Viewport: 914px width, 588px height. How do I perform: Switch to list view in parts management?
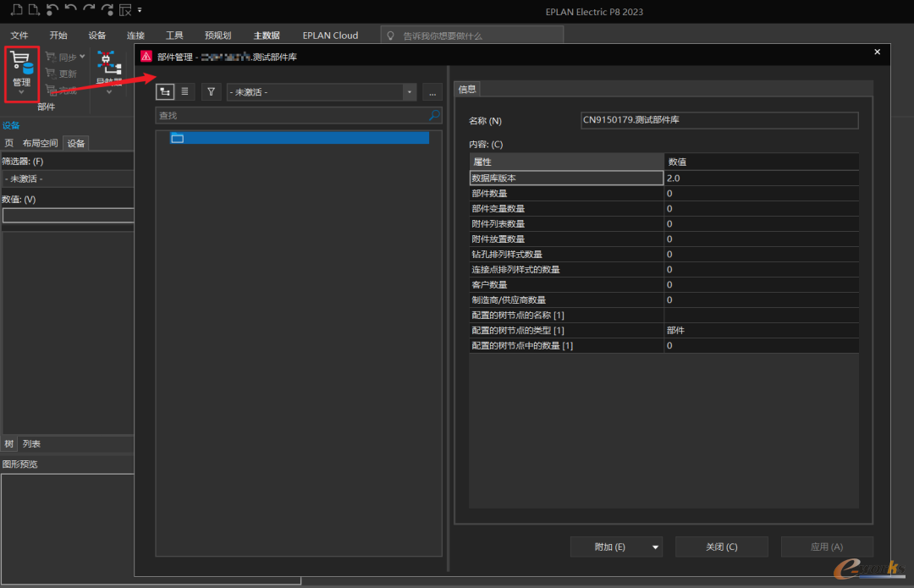coord(184,91)
